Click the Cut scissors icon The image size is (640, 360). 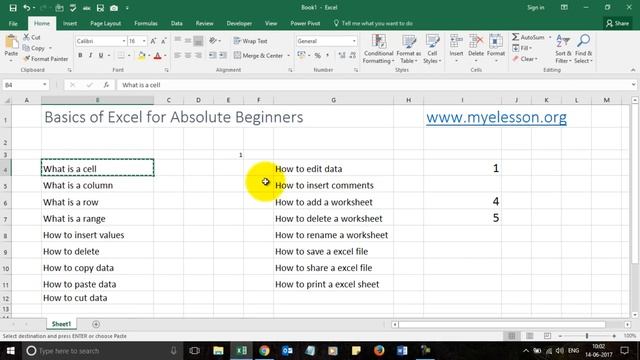[27, 37]
